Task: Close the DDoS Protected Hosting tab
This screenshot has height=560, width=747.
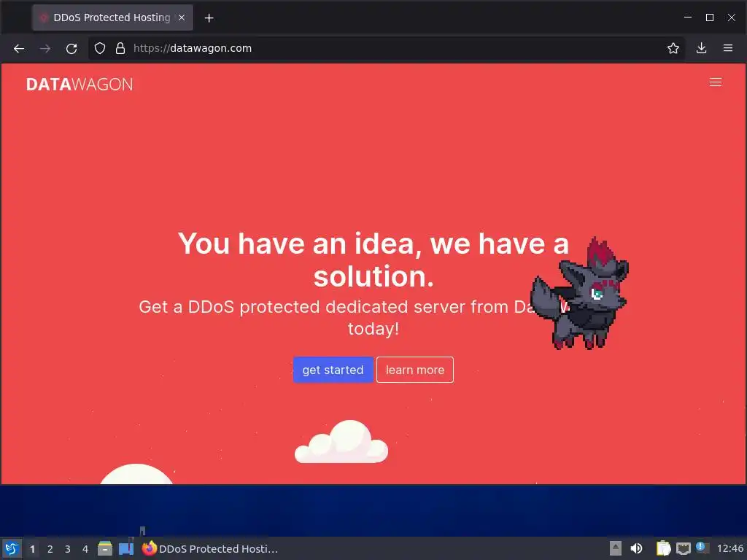Action: point(182,17)
